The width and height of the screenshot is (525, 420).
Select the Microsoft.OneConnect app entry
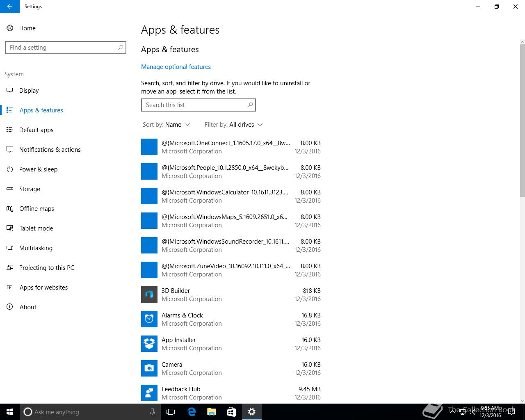click(231, 147)
